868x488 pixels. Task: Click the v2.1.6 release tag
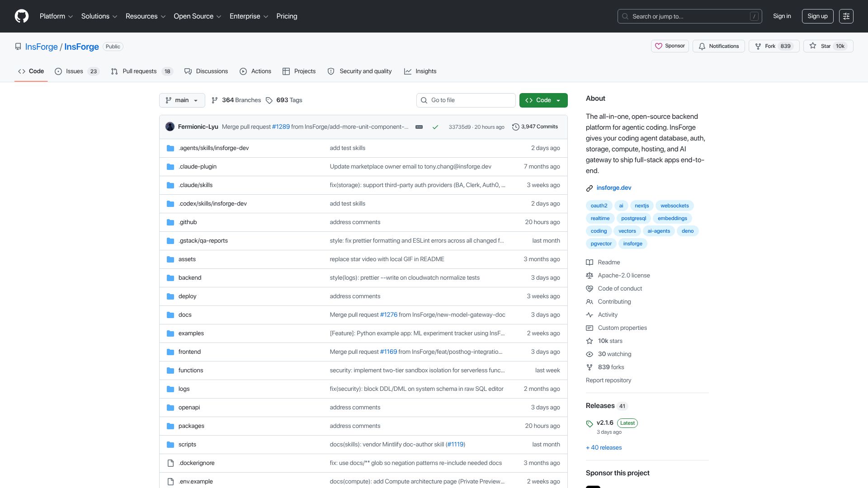(x=605, y=423)
